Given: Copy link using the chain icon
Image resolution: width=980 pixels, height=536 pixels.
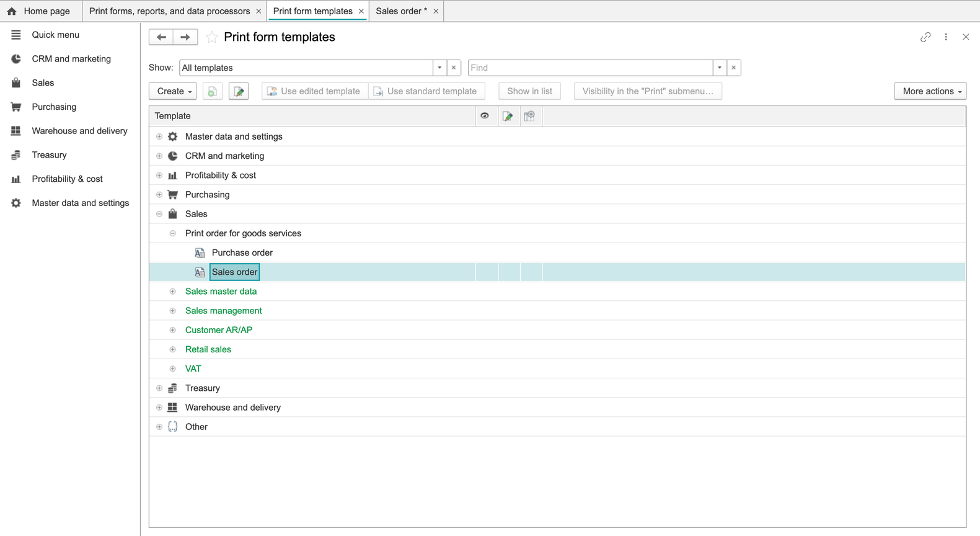Looking at the screenshot, I should pos(925,37).
